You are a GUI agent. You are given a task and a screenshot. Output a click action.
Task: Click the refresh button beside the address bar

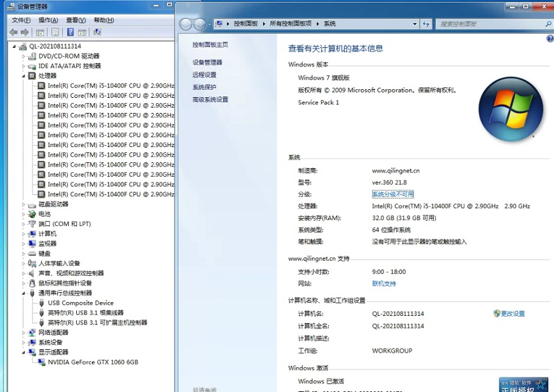click(x=426, y=24)
